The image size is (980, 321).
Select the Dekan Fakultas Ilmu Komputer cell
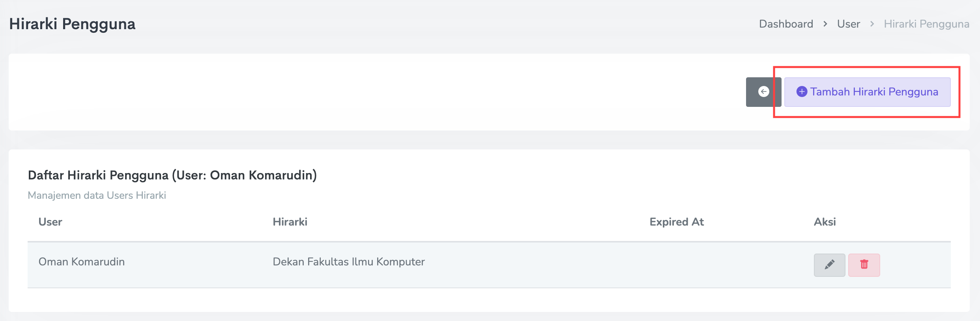tap(349, 262)
